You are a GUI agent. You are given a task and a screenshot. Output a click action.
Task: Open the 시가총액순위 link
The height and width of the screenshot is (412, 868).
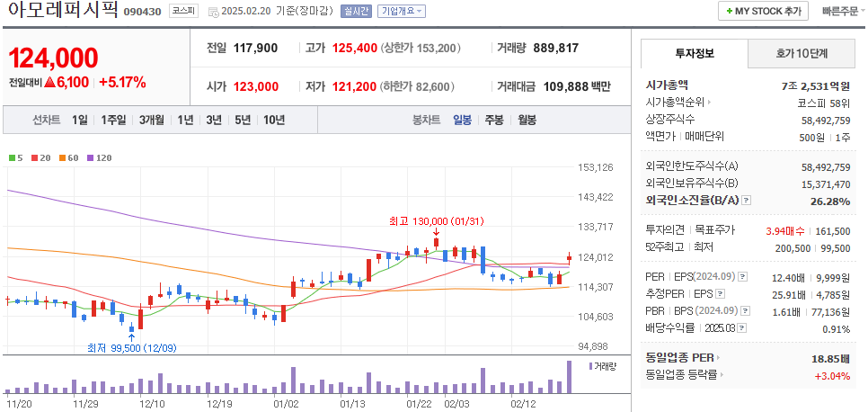[675, 102]
